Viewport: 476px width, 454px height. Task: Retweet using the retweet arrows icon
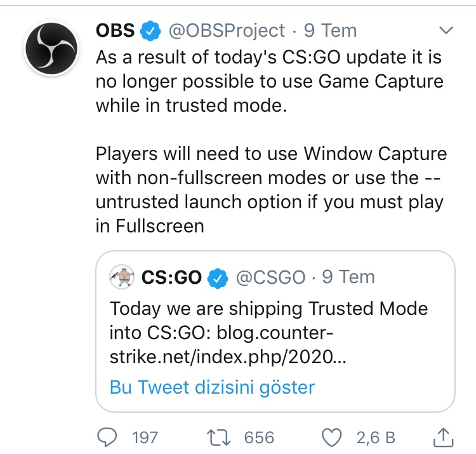coord(218,437)
